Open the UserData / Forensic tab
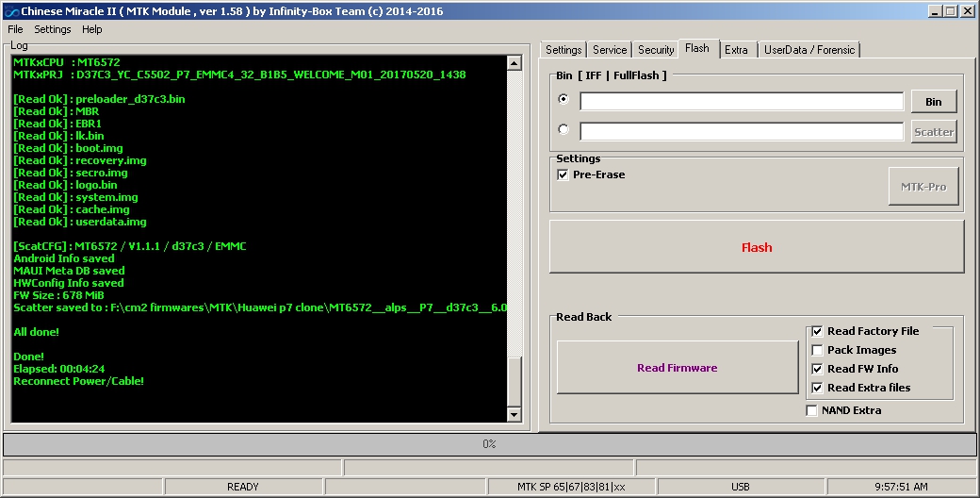This screenshot has width=980, height=498. 809,50
